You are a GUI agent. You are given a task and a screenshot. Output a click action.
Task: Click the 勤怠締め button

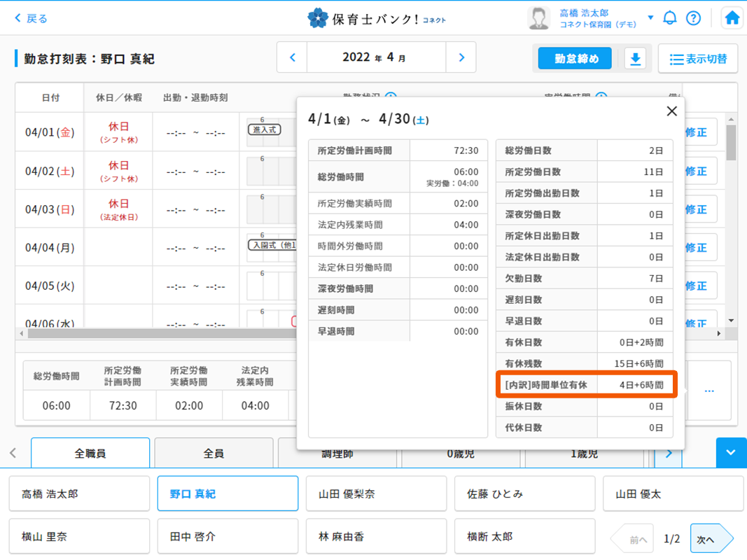(576, 59)
